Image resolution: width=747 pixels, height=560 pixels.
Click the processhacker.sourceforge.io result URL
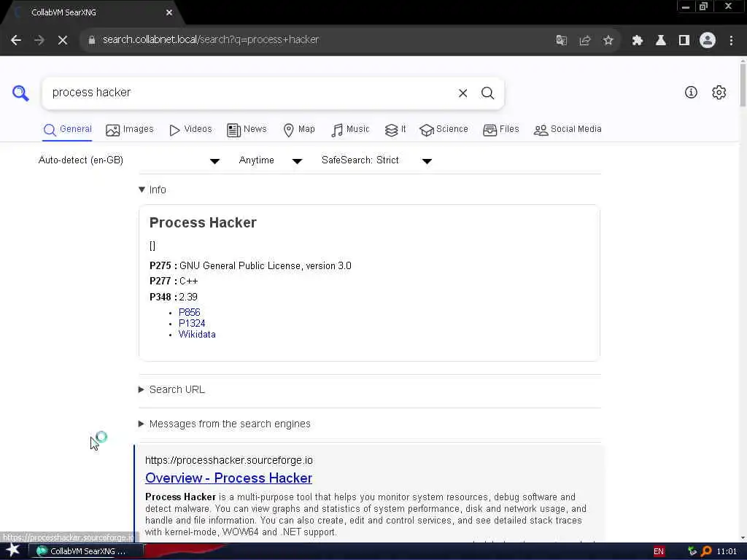pyautogui.click(x=228, y=461)
